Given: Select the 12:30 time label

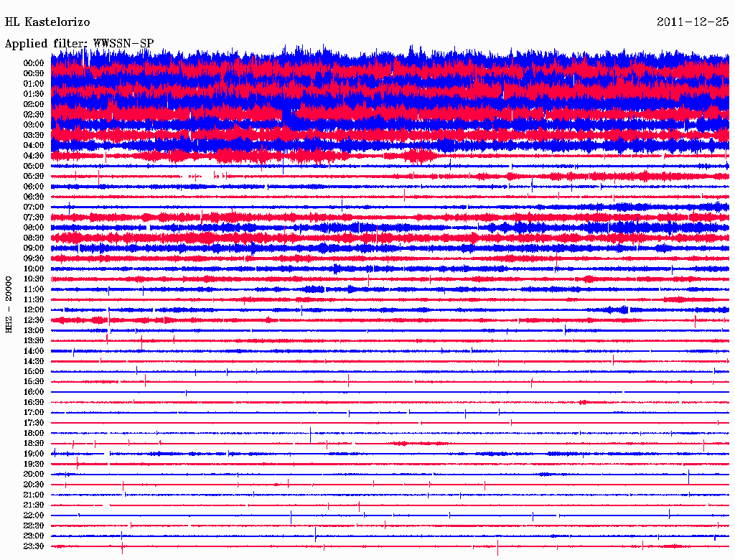Looking at the screenshot, I should (34, 320).
